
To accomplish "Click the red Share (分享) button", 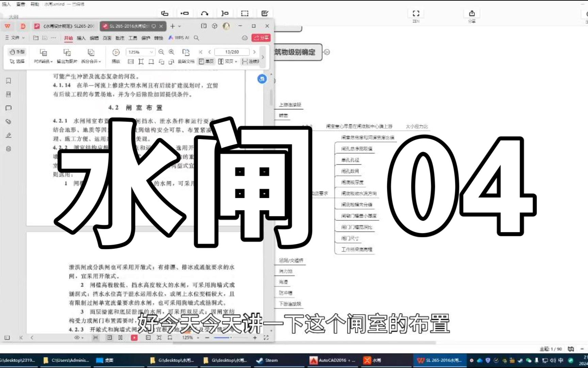I will [261, 38].
